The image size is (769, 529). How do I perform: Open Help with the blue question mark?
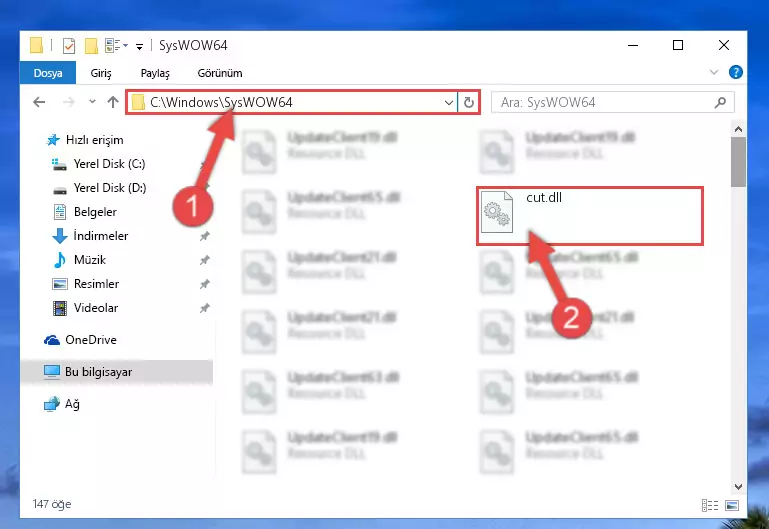pyautogui.click(x=735, y=72)
